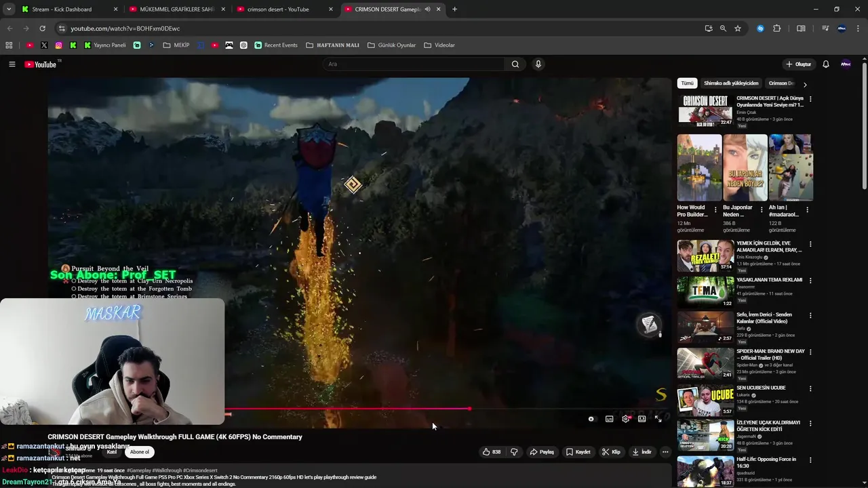This screenshot has width=868, height=488.
Task: Open the Oluştur create menu
Action: point(798,64)
